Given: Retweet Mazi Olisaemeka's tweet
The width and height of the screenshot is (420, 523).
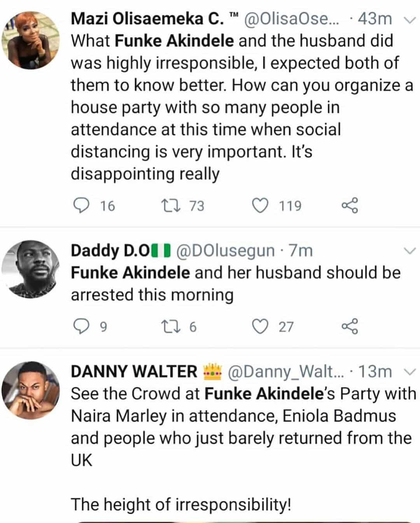Looking at the screenshot, I should [171, 205].
